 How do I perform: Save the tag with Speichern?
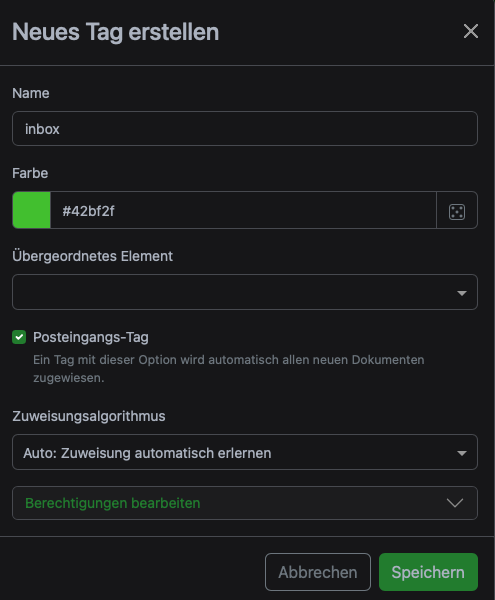pos(428,572)
